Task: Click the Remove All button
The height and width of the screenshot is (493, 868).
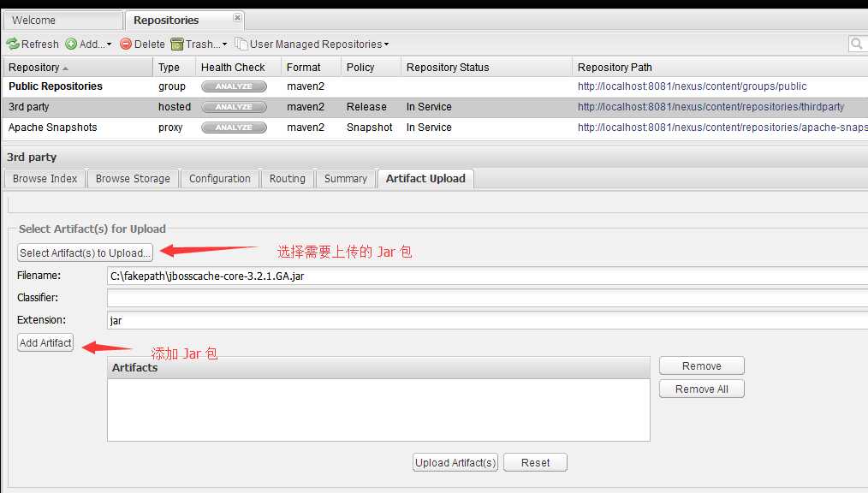Action: click(701, 389)
